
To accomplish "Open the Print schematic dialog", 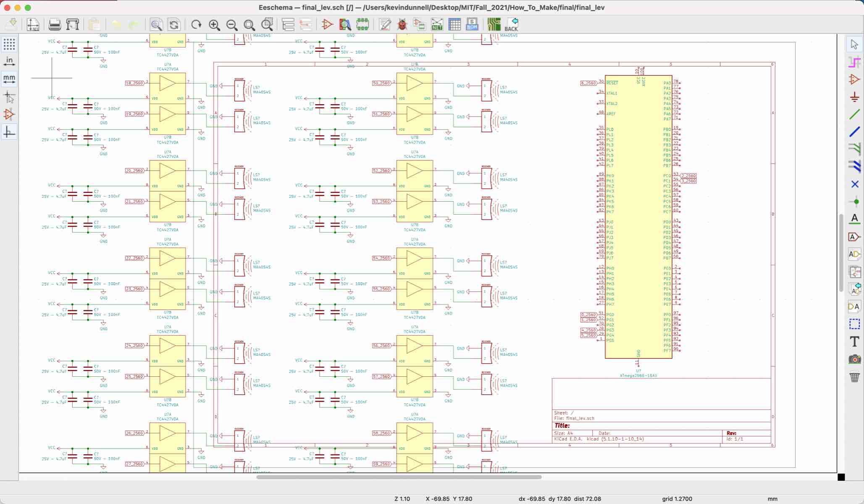I will click(x=54, y=24).
